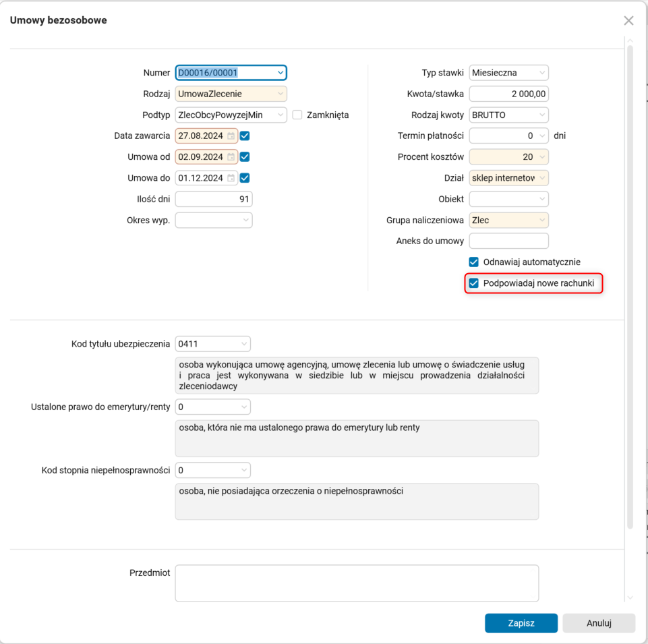The height and width of the screenshot is (644, 648).
Task: Disable Podpowiadaj nowe rachunki checkbox
Action: point(474,283)
